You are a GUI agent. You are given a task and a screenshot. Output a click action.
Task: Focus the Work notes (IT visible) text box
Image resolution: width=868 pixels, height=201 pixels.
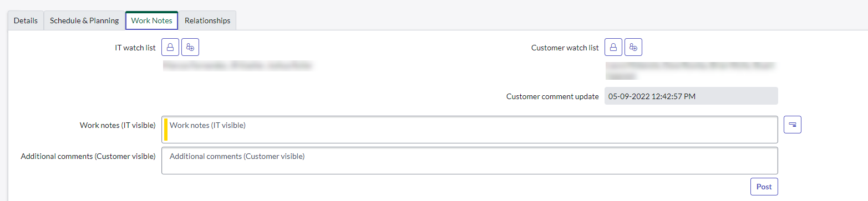pyautogui.click(x=469, y=130)
